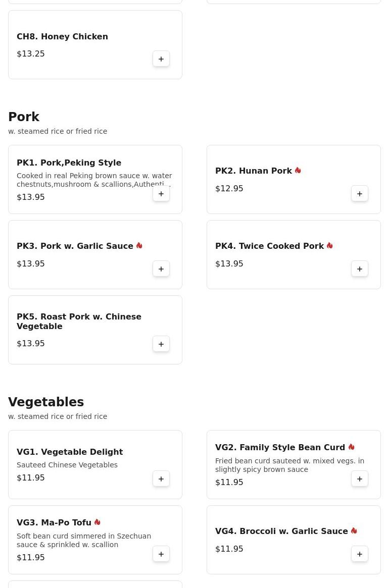Click the $11.95 price of Vegetable Delight

(31, 478)
